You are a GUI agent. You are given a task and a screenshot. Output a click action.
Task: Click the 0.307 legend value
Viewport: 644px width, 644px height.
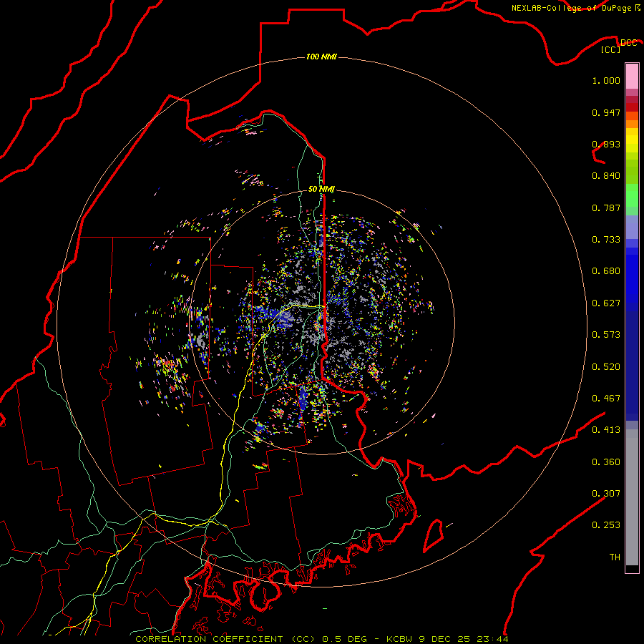pyautogui.click(x=606, y=494)
